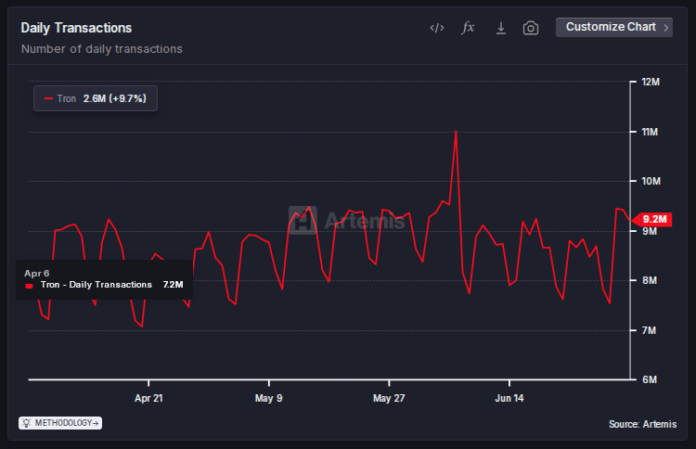Select the Jun 14 date axis label
The width and height of the screenshot is (696, 449).
click(x=509, y=398)
